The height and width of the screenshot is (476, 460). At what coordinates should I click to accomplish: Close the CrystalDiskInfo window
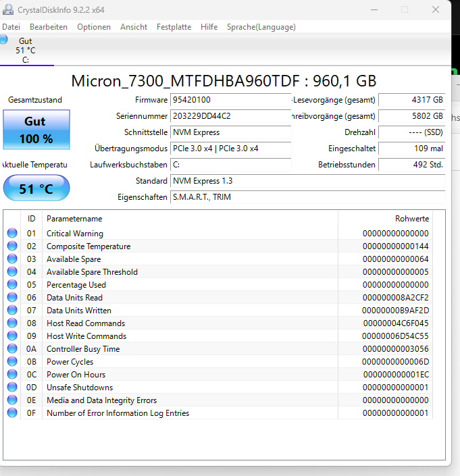point(436,9)
